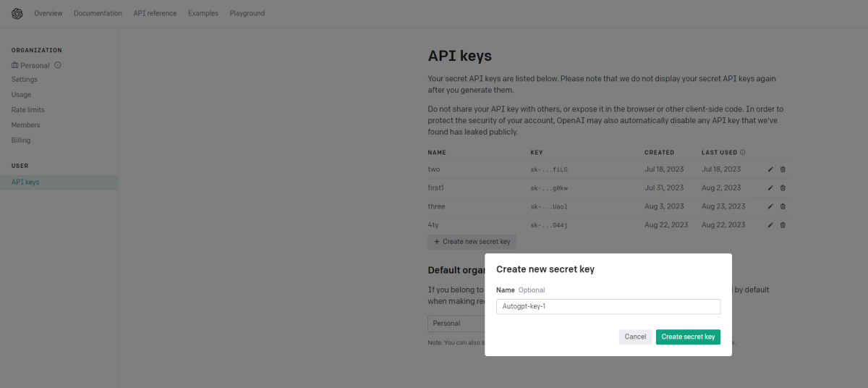Click the OpenAI logo icon
The image size is (868, 388).
click(17, 14)
